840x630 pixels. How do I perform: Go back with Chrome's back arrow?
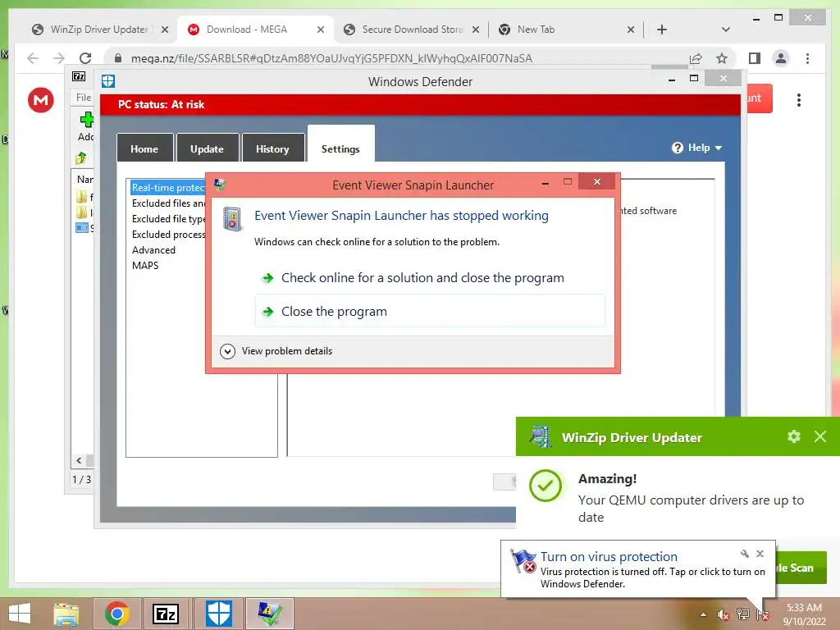pyautogui.click(x=33, y=58)
